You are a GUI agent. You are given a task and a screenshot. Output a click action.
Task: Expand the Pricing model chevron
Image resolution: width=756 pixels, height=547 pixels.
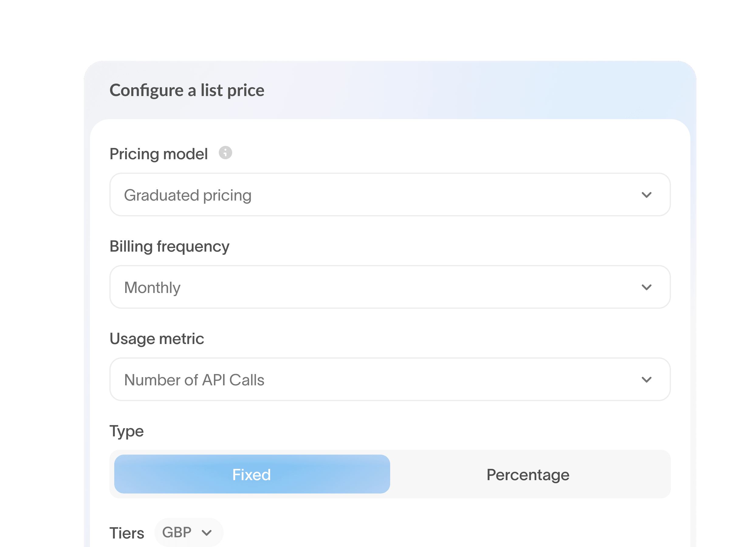647,195
